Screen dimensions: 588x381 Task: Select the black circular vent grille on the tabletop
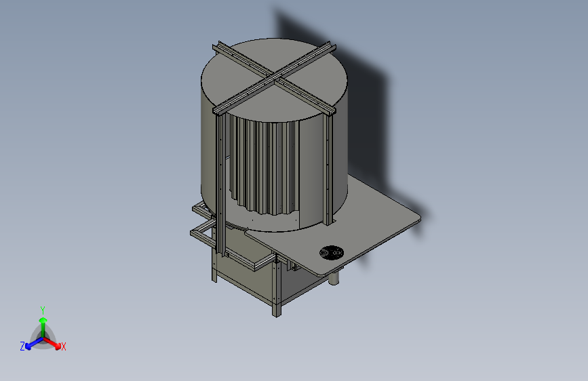tap(332, 252)
